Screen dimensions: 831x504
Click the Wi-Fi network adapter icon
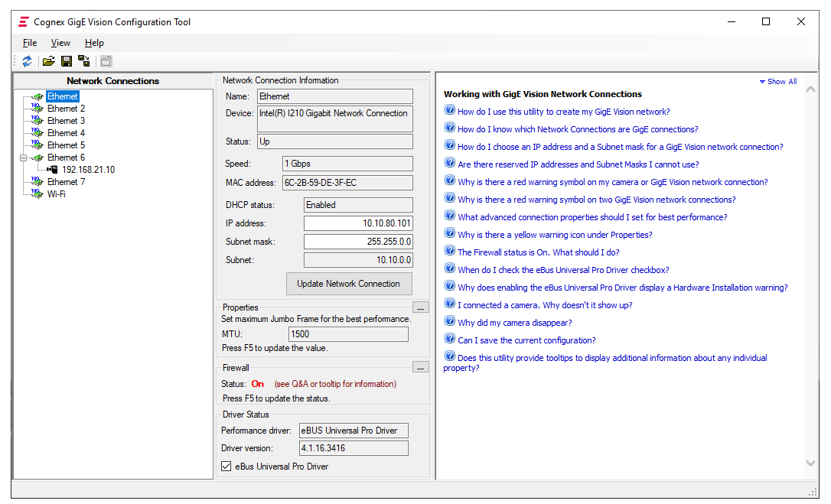37,194
